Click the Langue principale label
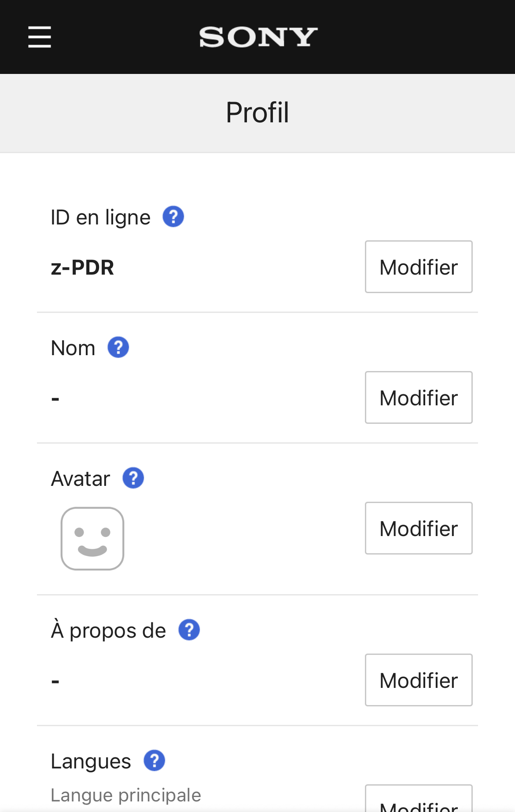This screenshot has height=812, width=515. [x=126, y=795]
